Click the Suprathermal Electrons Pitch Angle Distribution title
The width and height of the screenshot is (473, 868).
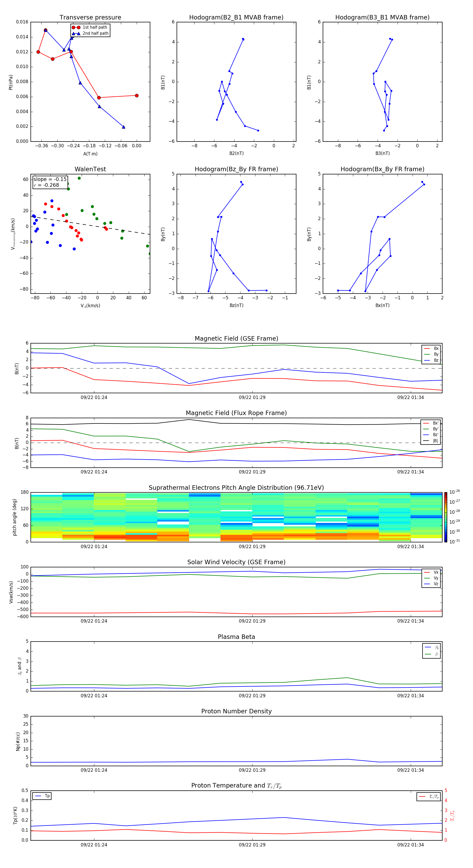click(x=236, y=488)
